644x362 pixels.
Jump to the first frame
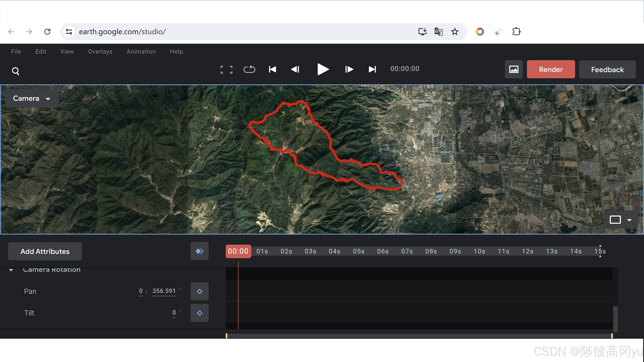pyautogui.click(x=272, y=69)
